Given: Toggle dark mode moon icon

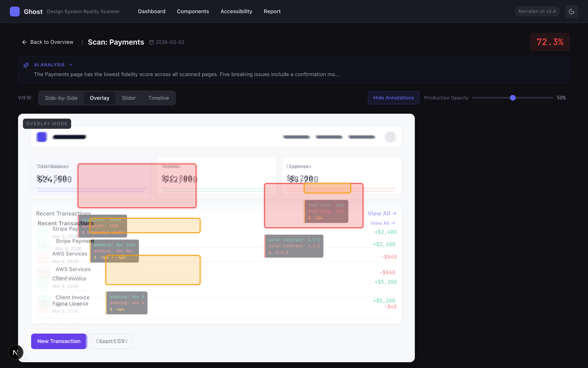Looking at the screenshot, I should [571, 11].
